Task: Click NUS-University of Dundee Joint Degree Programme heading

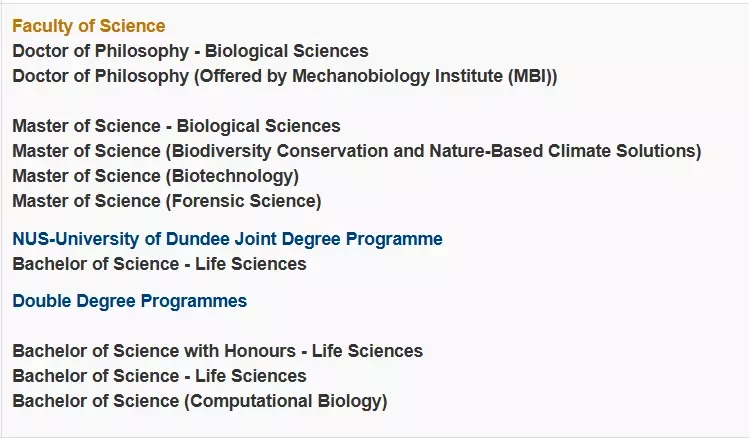Action: point(227,239)
